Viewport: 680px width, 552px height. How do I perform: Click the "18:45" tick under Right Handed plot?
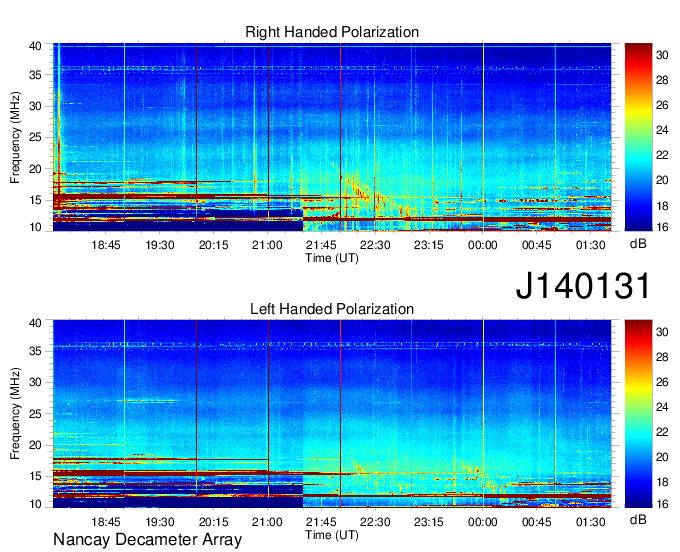pyautogui.click(x=106, y=245)
